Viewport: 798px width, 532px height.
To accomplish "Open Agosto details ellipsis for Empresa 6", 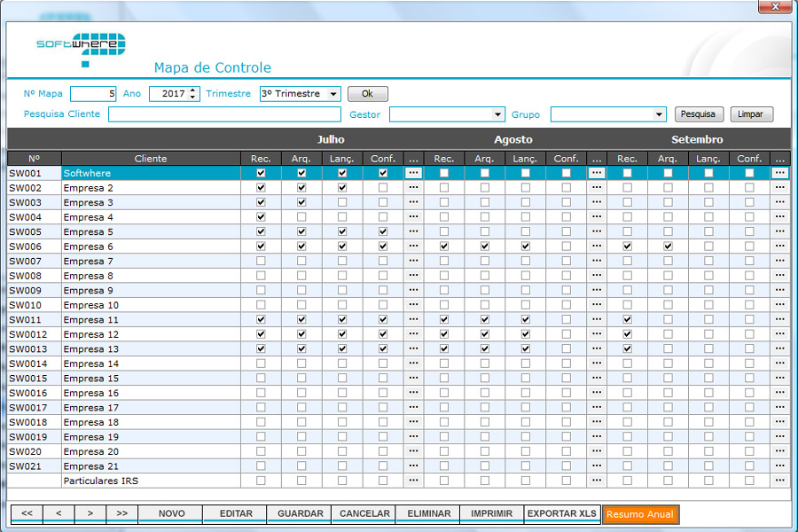I will (x=597, y=246).
